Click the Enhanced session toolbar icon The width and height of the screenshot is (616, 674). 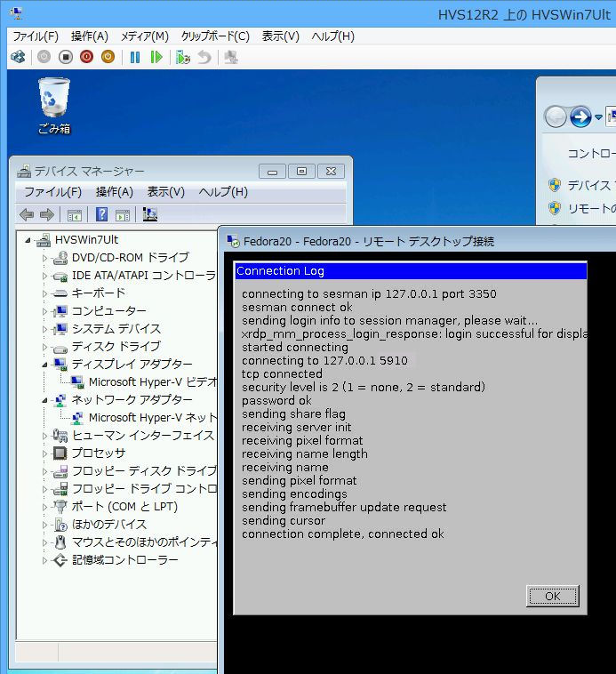coord(231,57)
